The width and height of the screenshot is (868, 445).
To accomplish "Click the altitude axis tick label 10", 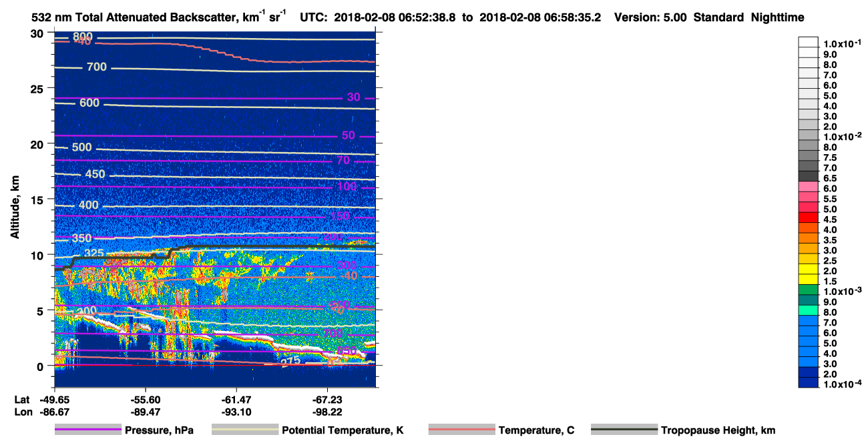I will (38, 255).
